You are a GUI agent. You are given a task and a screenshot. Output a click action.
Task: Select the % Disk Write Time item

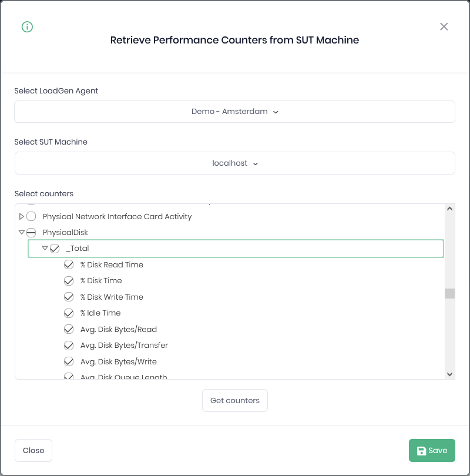(112, 297)
